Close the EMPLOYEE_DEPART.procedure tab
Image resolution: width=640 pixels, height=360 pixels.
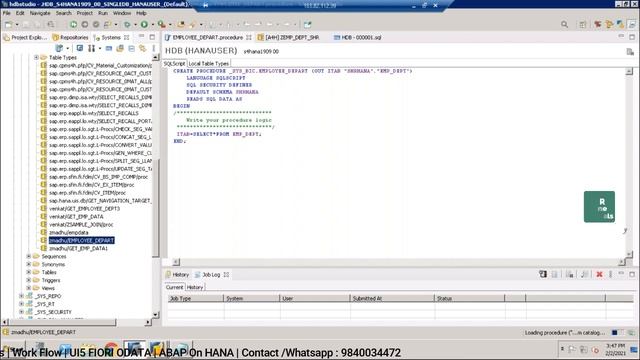click(249, 37)
